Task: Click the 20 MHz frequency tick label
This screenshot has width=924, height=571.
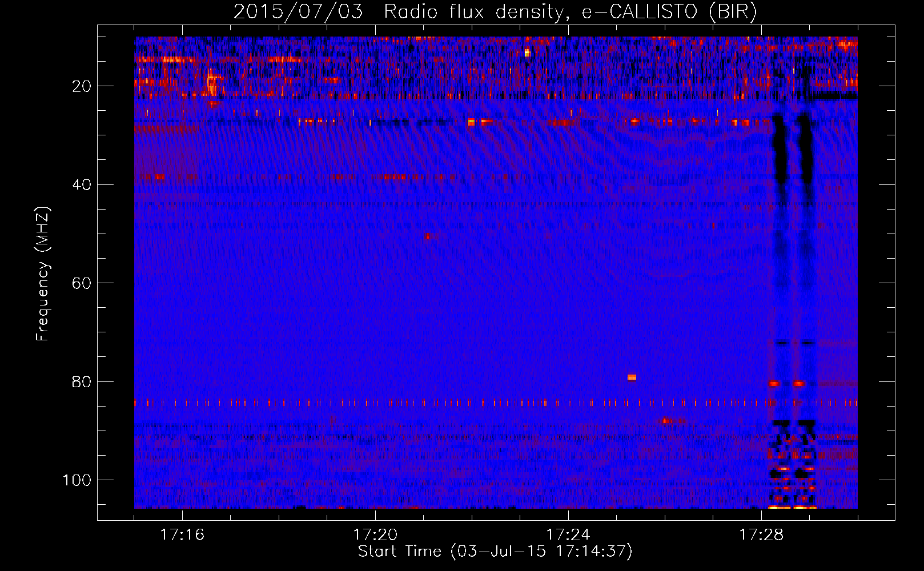Action: point(82,86)
